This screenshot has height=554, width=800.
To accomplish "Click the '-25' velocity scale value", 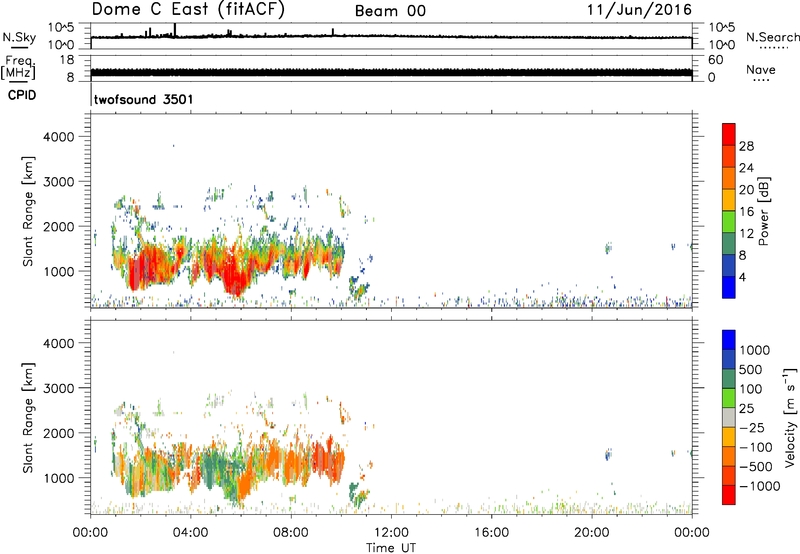I will coord(753,427).
